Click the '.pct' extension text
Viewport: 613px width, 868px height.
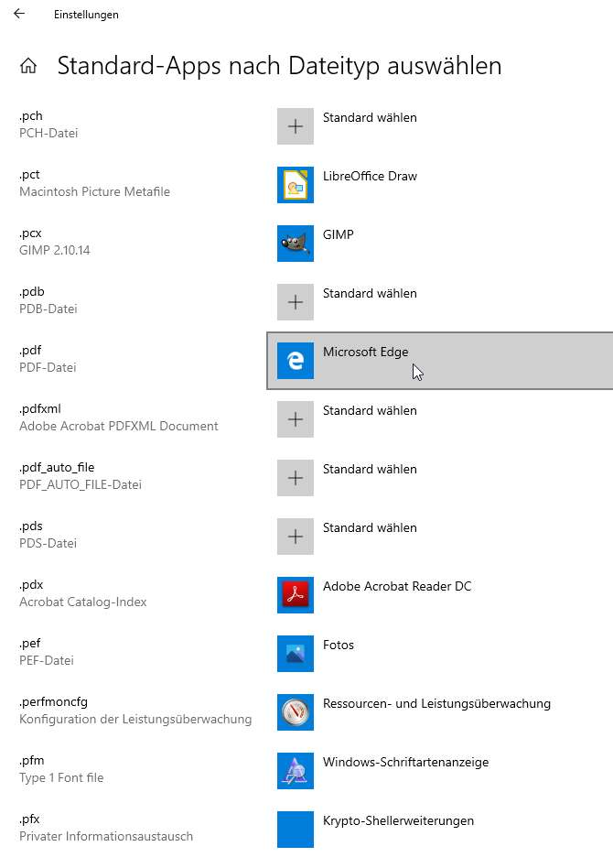point(30,175)
